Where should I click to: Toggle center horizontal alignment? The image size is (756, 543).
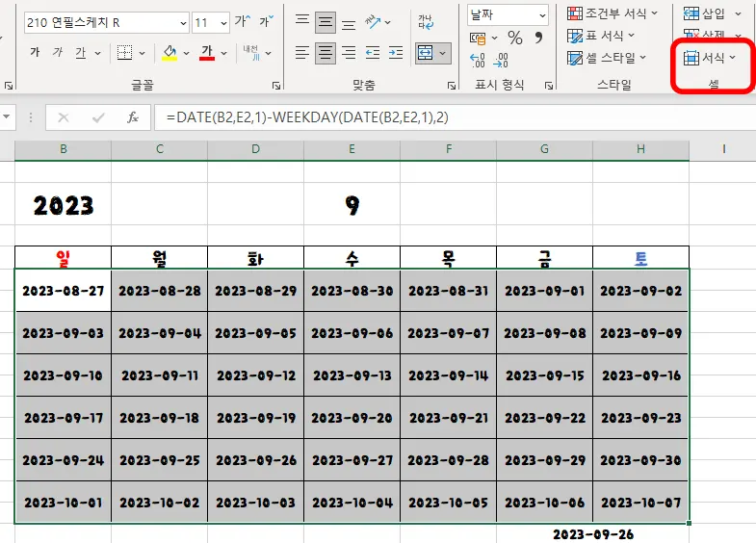[x=326, y=53]
